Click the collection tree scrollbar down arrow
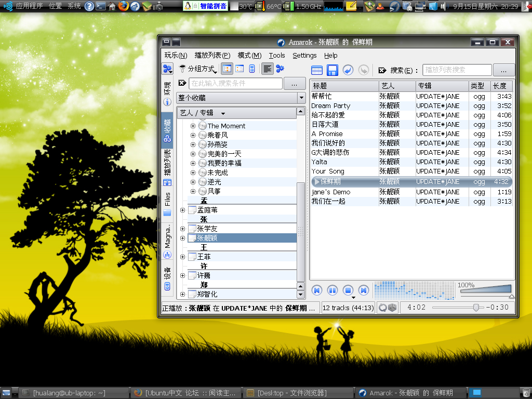This screenshot has height=399, width=532. 301,294
